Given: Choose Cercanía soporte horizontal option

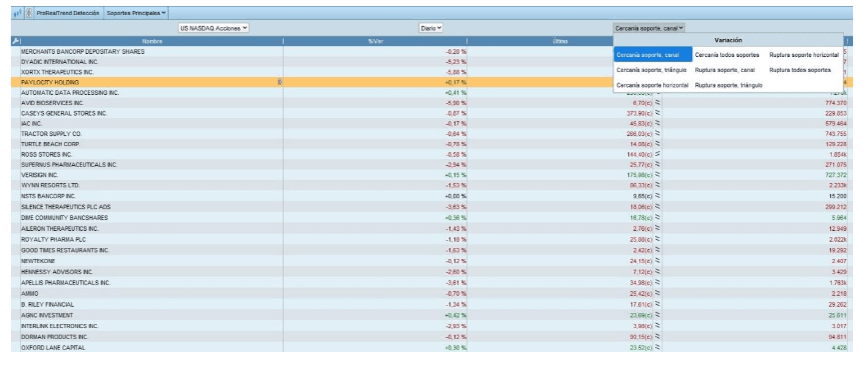Looking at the screenshot, I should pyautogui.click(x=652, y=85).
